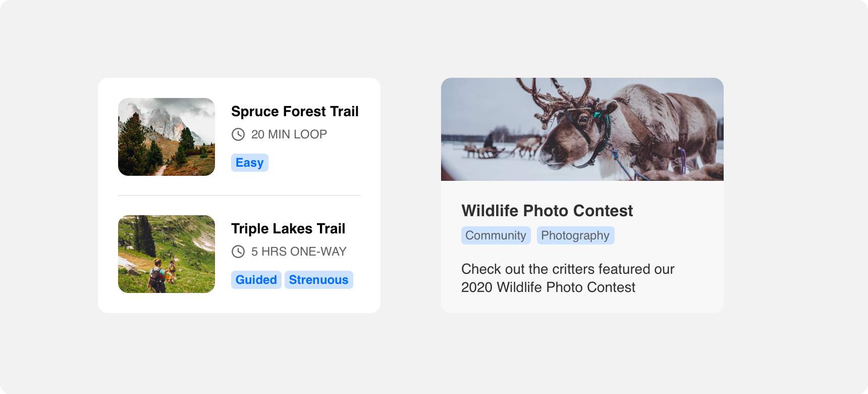
Task: Click the divider between the two trails
Action: (239, 195)
